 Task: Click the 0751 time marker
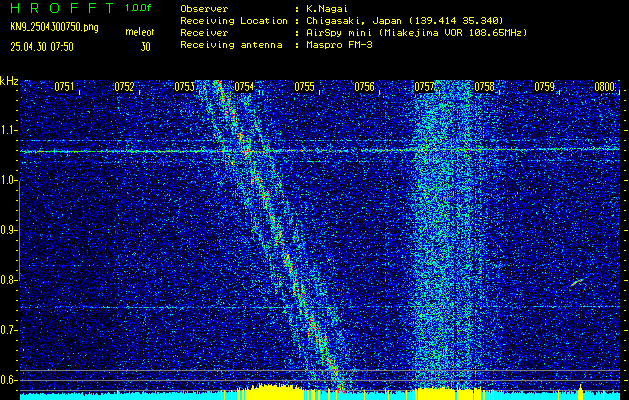pos(64,87)
